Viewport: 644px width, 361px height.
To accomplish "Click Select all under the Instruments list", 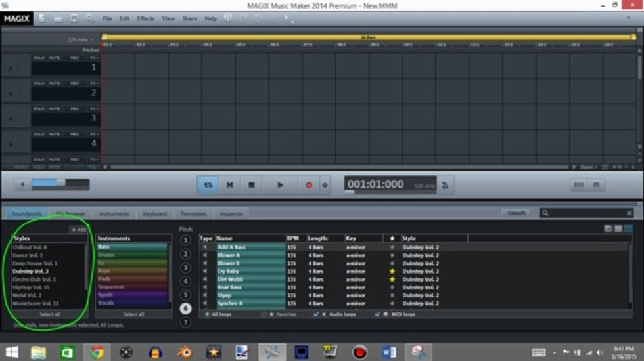I will click(x=133, y=314).
